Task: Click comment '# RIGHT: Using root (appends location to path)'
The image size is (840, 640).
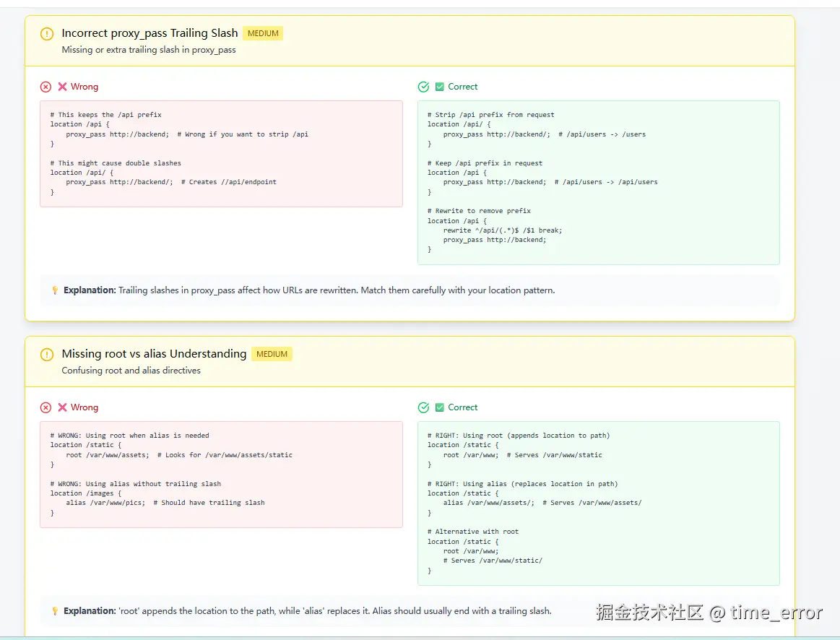Action: click(x=519, y=436)
